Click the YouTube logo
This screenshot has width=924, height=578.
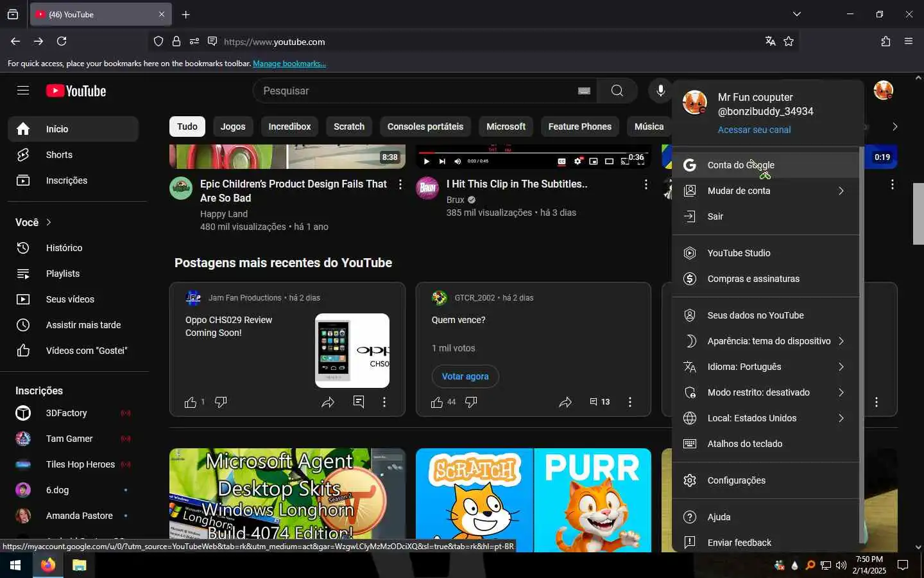pos(76,91)
